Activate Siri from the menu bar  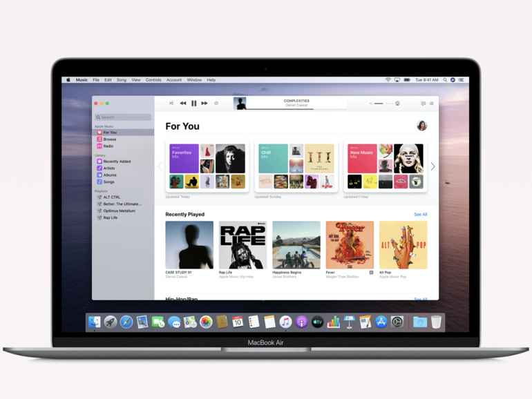click(x=453, y=80)
